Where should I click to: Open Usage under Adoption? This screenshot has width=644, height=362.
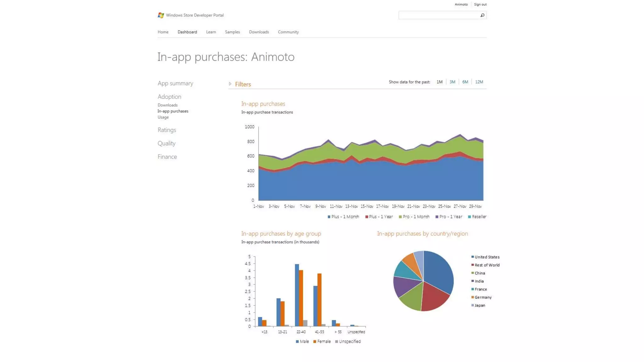pos(163,117)
